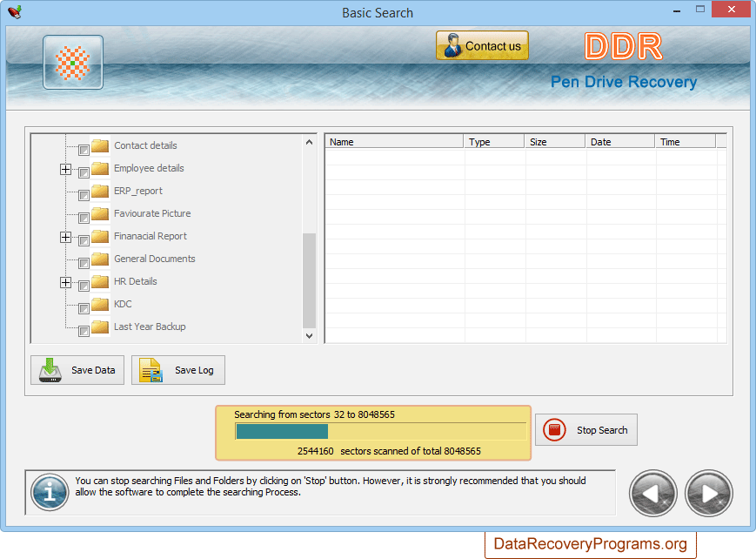Toggle the General Documents checkbox
Screen dimensions: 756x559
(x=84, y=263)
